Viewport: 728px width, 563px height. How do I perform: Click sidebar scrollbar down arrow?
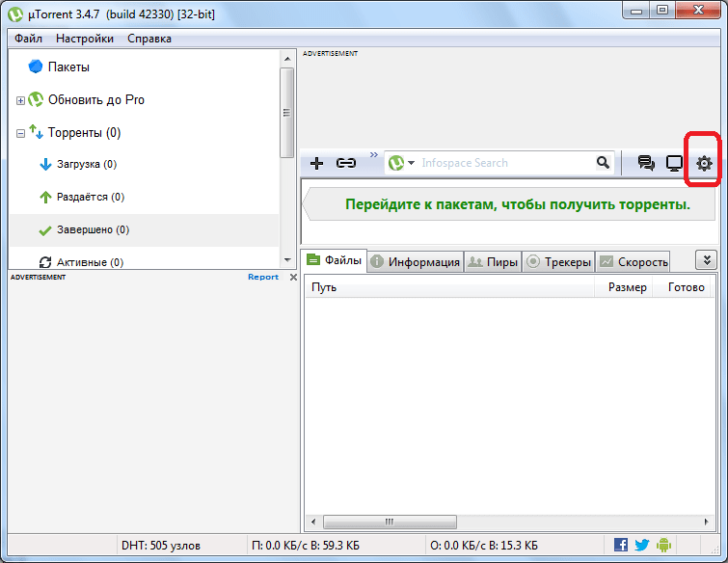[x=287, y=260]
